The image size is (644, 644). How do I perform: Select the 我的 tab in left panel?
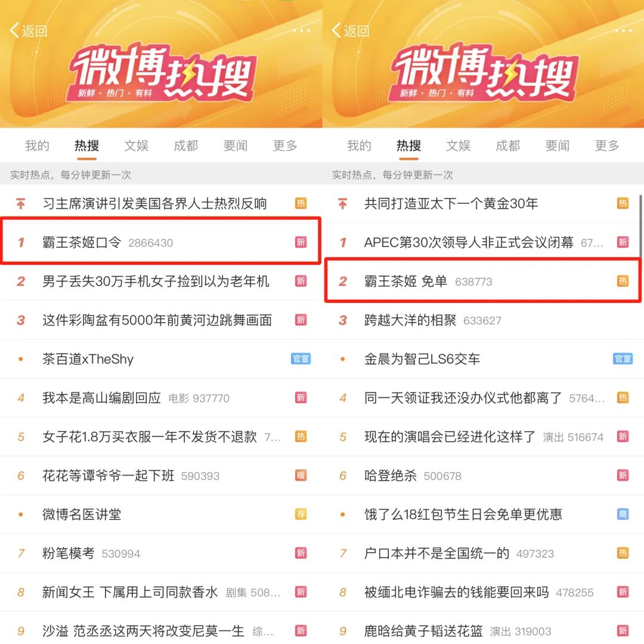click(37, 146)
